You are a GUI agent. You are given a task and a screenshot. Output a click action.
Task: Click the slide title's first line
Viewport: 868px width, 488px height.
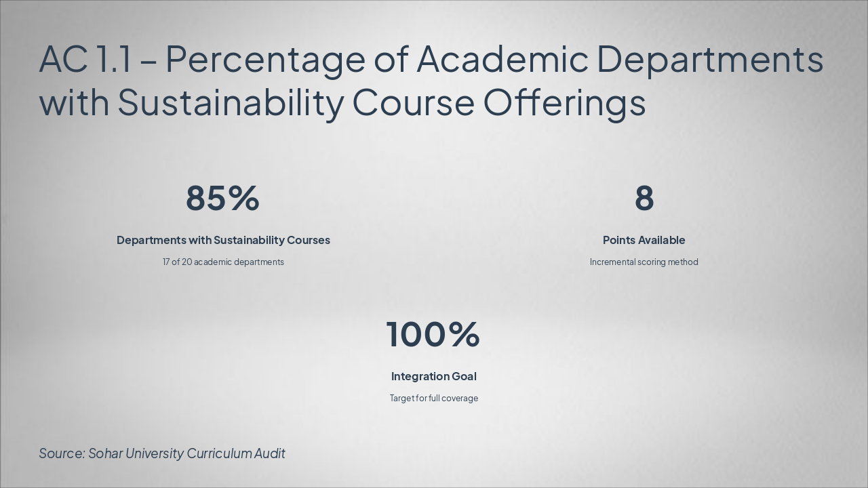[x=431, y=59]
